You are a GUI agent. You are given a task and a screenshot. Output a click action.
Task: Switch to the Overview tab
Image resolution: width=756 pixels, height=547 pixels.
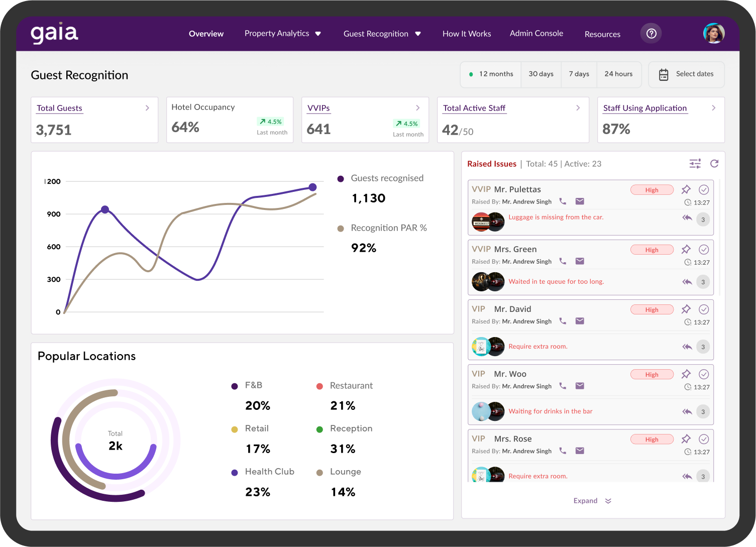click(x=206, y=34)
